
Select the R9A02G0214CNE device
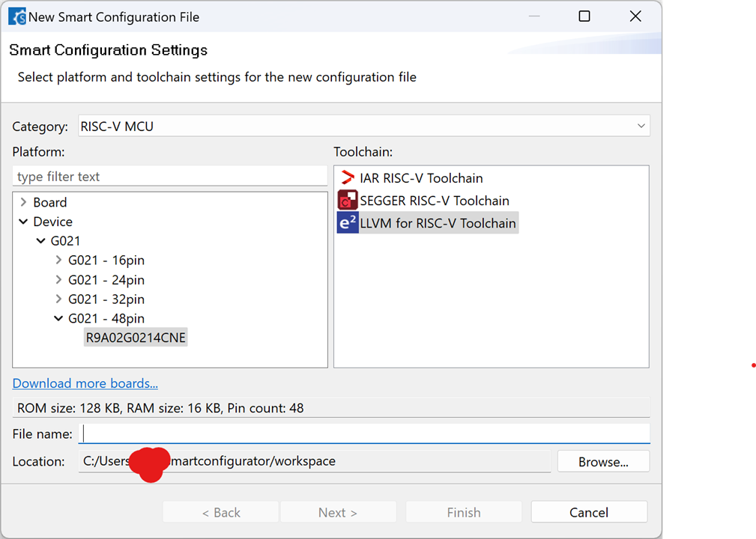[x=136, y=338]
